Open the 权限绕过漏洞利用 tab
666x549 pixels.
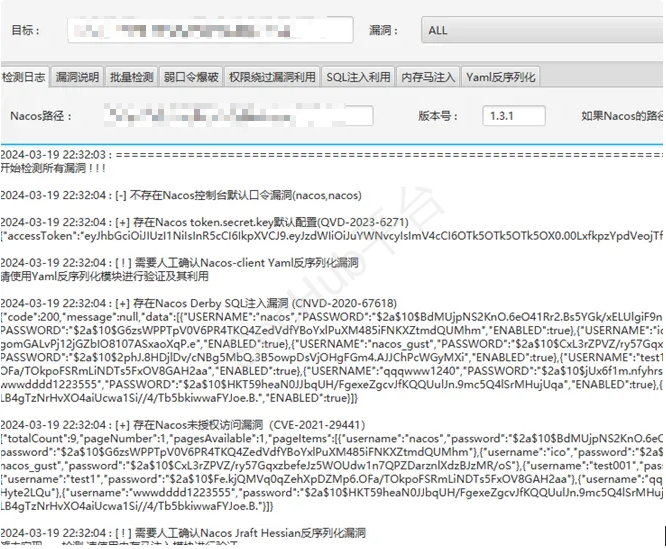(271, 76)
